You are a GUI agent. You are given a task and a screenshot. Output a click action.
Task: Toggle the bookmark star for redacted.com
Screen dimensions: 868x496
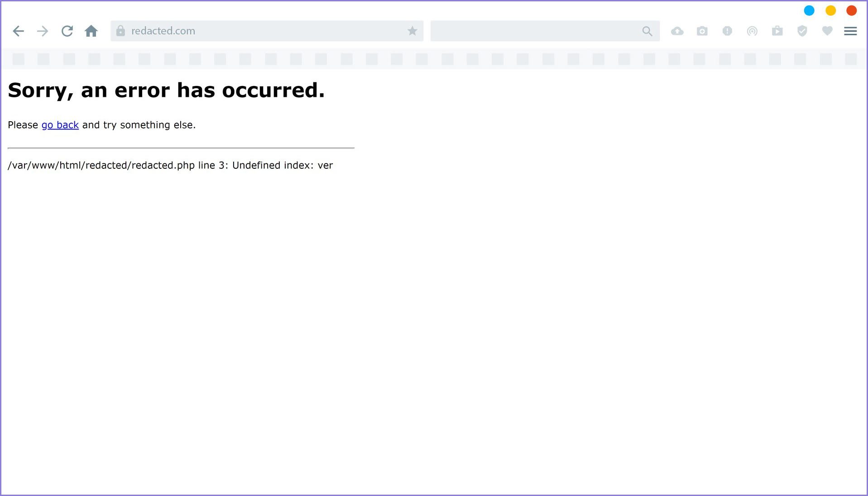(412, 30)
